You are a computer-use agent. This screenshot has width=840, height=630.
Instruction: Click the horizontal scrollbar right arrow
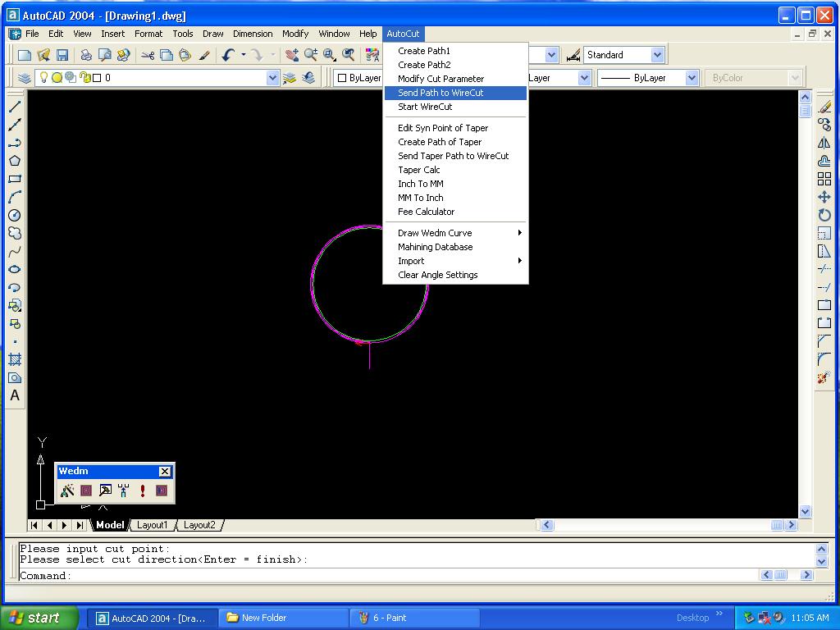792,525
